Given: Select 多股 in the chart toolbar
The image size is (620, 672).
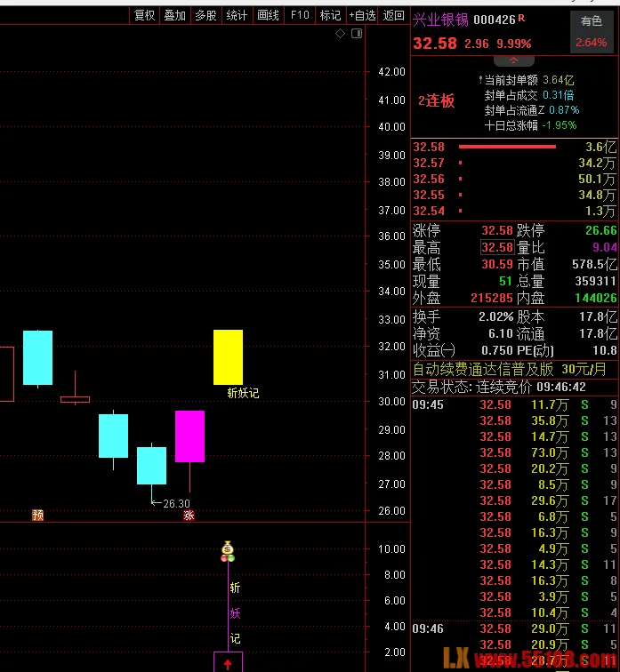Looking at the screenshot, I should point(205,15).
